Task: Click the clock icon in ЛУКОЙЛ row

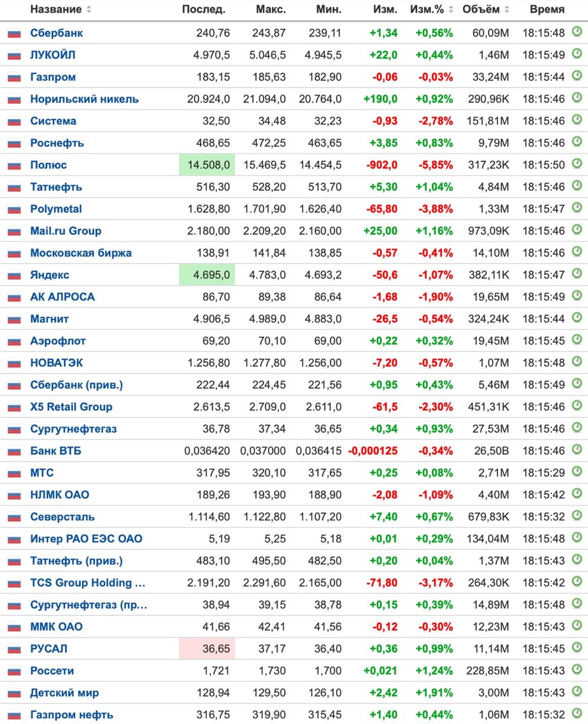Action: 577,54
